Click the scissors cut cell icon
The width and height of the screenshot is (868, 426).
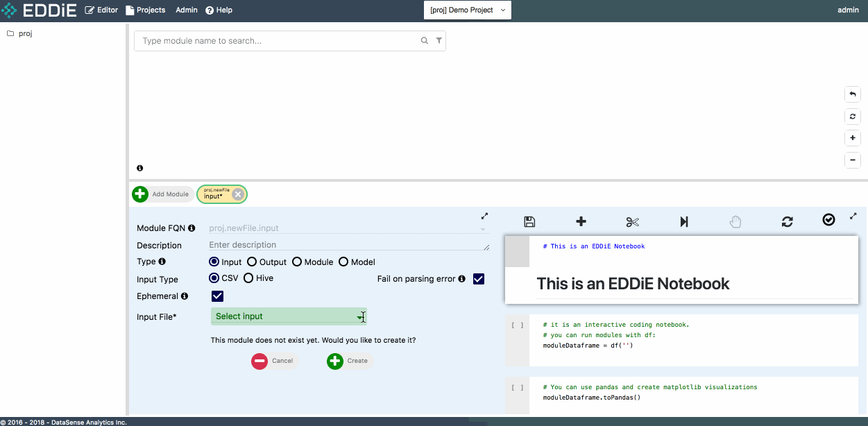632,221
